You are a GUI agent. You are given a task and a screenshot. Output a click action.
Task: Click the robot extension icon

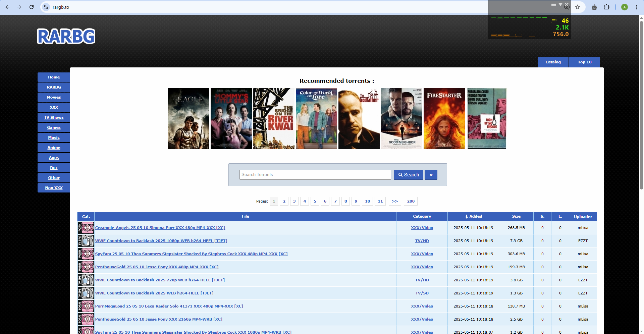594,7
